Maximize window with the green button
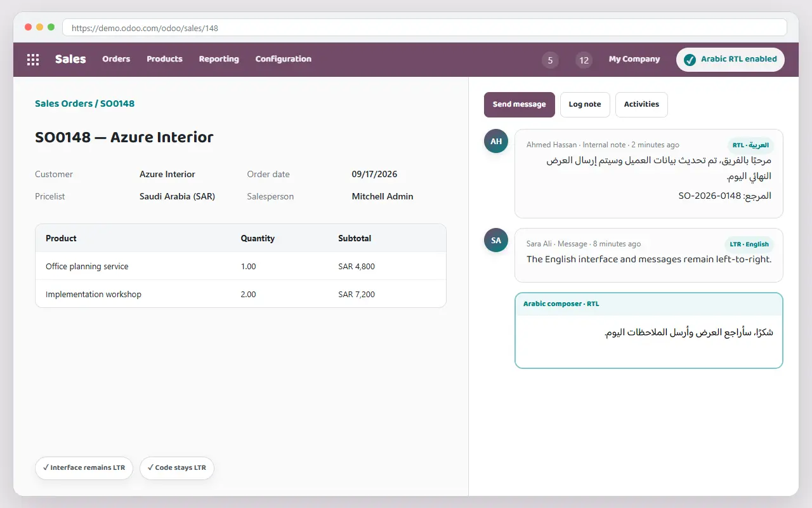This screenshot has width=812, height=508. pyautogui.click(x=51, y=27)
